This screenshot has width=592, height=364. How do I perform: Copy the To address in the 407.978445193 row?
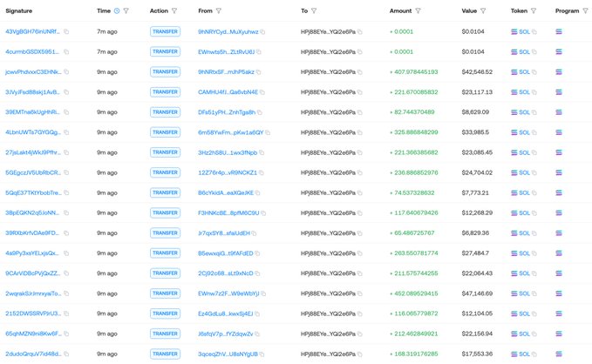click(x=360, y=72)
